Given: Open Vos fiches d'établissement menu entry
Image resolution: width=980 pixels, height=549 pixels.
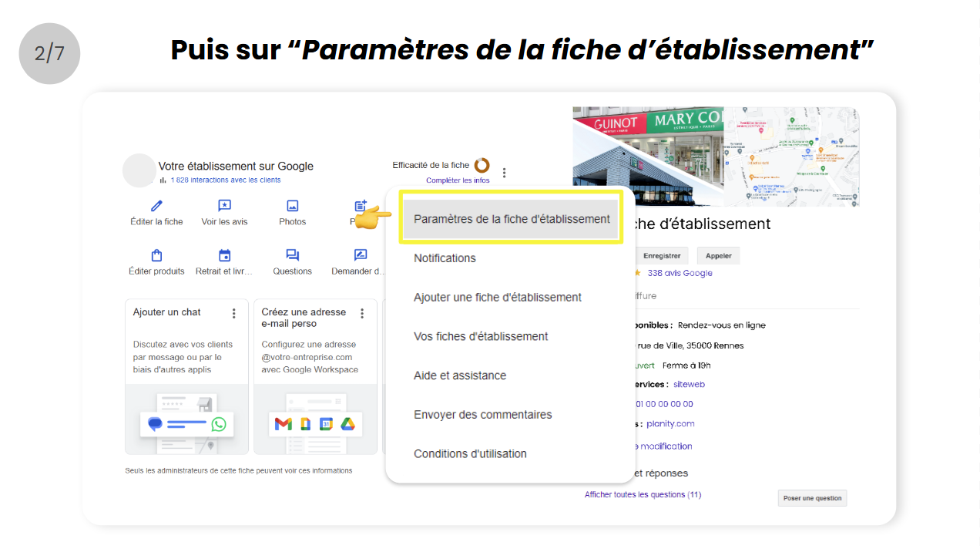Looking at the screenshot, I should tap(481, 337).
